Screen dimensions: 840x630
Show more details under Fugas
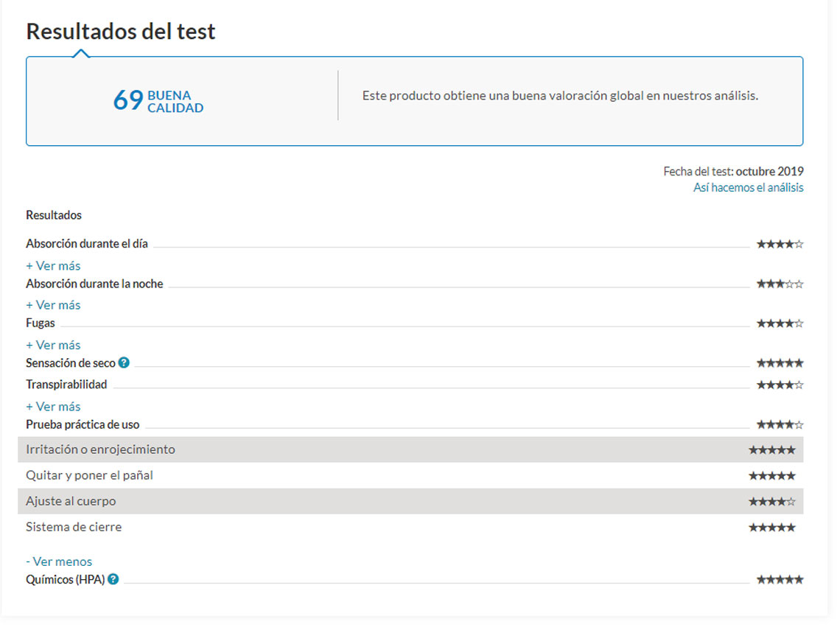click(53, 345)
